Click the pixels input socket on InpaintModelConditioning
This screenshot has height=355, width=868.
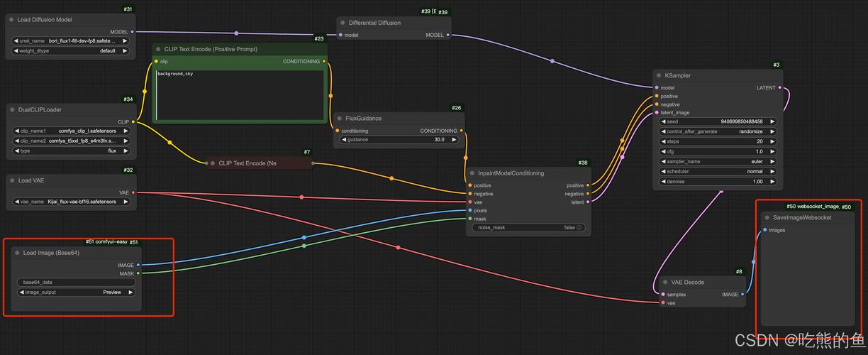point(470,210)
